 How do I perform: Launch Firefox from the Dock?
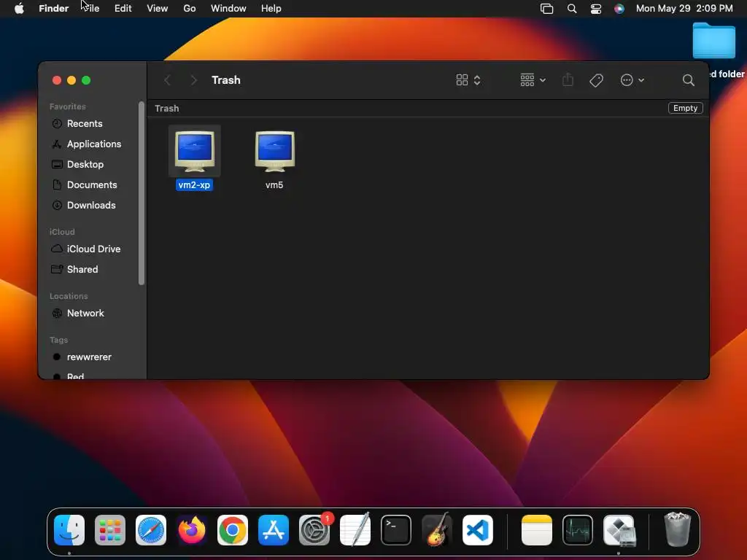coord(192,530)
